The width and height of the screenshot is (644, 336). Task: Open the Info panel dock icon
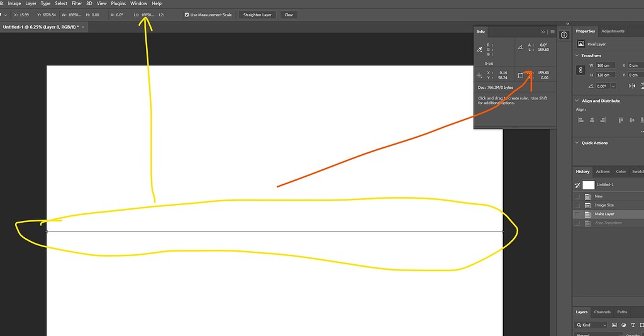tap(564, 35)
